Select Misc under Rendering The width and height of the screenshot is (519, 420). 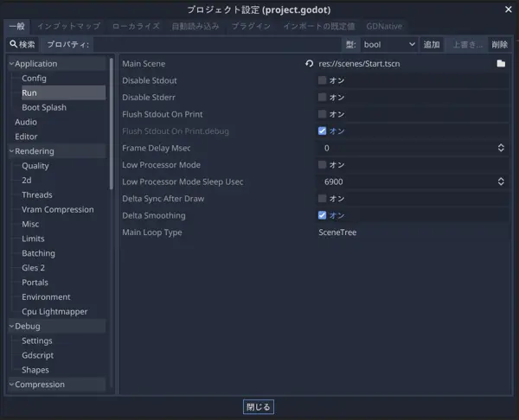[x=30, y=224]
